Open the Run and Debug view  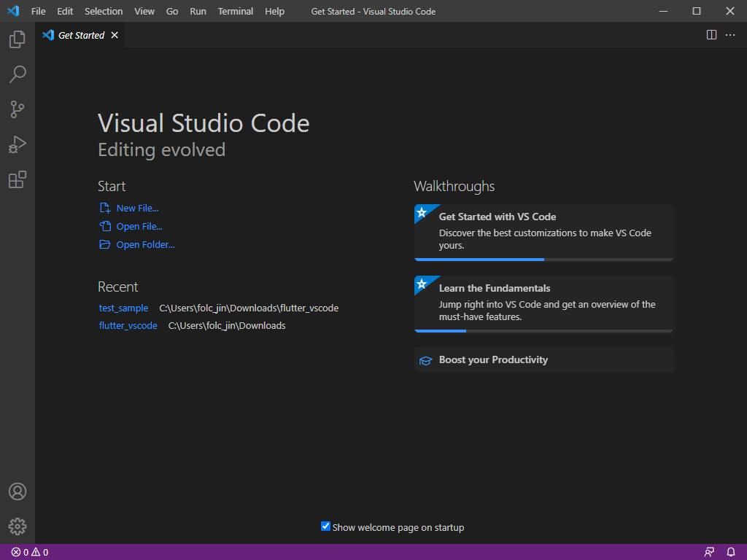18,144
